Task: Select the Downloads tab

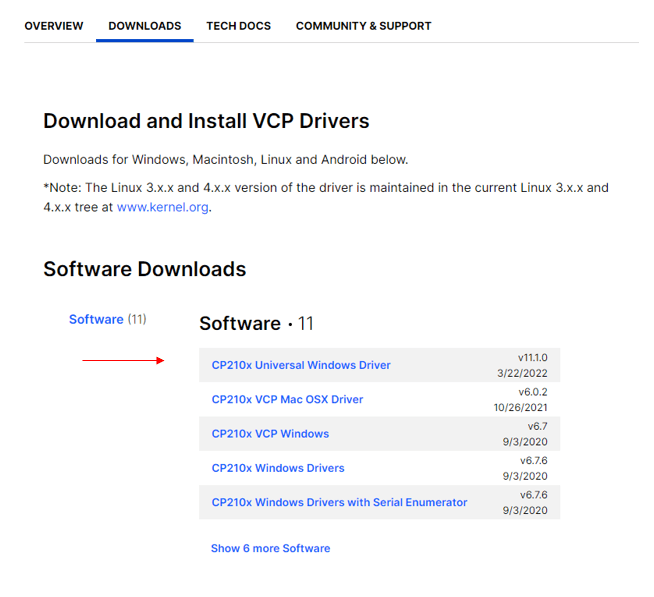Action: (x=145, y=26)
